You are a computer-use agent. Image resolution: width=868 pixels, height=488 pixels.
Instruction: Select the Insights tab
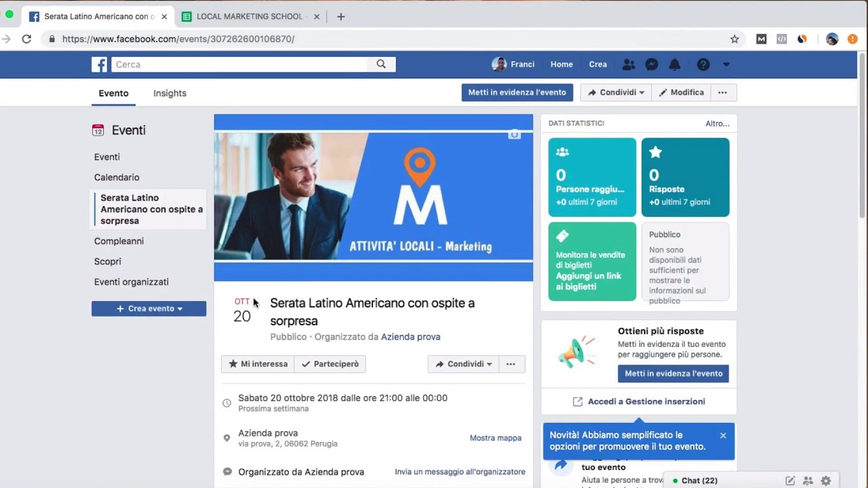coord(170,93)
